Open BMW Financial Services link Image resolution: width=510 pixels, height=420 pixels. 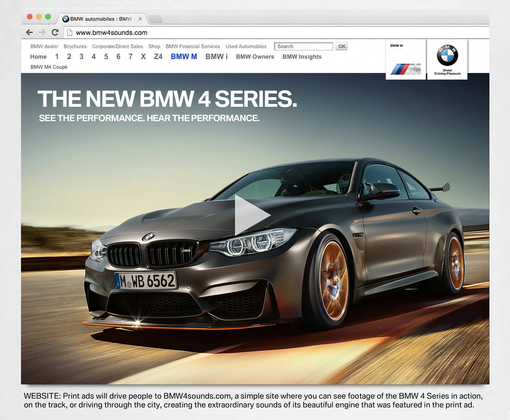point(193,46)
